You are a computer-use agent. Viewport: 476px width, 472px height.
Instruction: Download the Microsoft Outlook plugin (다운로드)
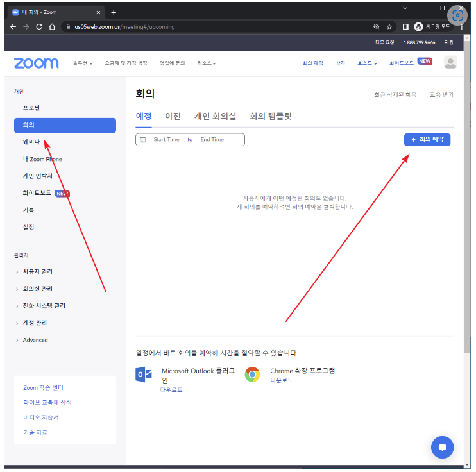pos(171,390)
